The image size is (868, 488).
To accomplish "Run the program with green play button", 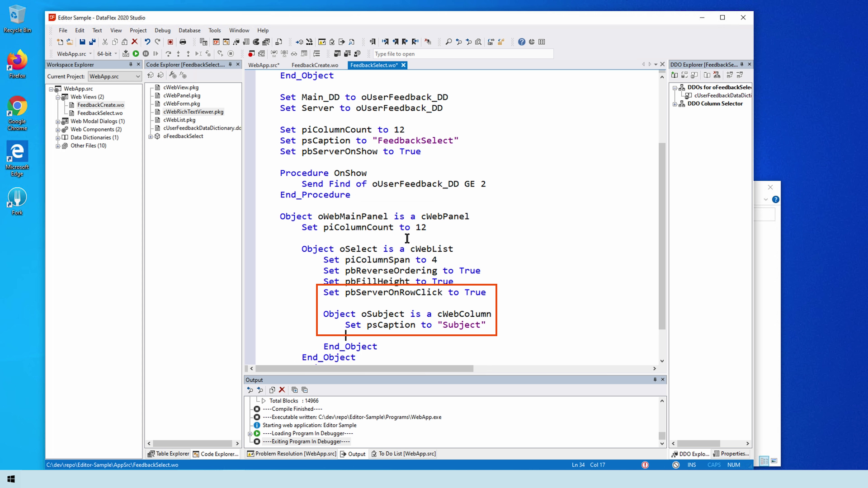I will point(136,54).
